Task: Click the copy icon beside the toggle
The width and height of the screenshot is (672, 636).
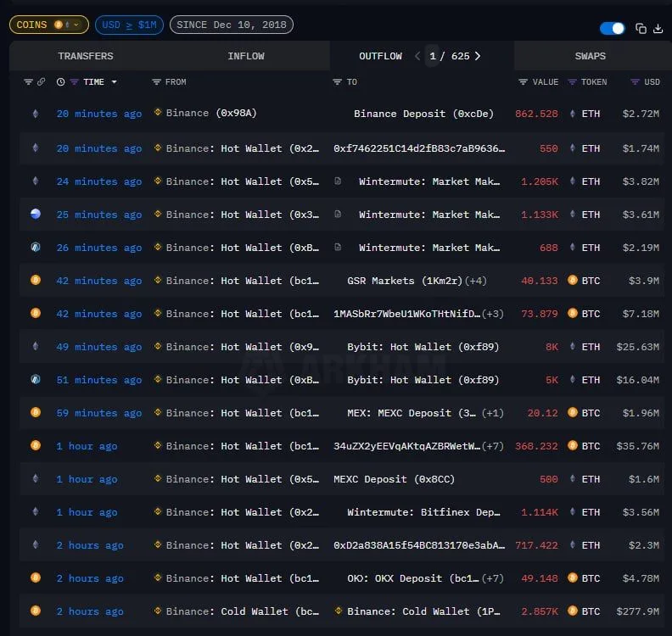Action: [x=641, y=29]
